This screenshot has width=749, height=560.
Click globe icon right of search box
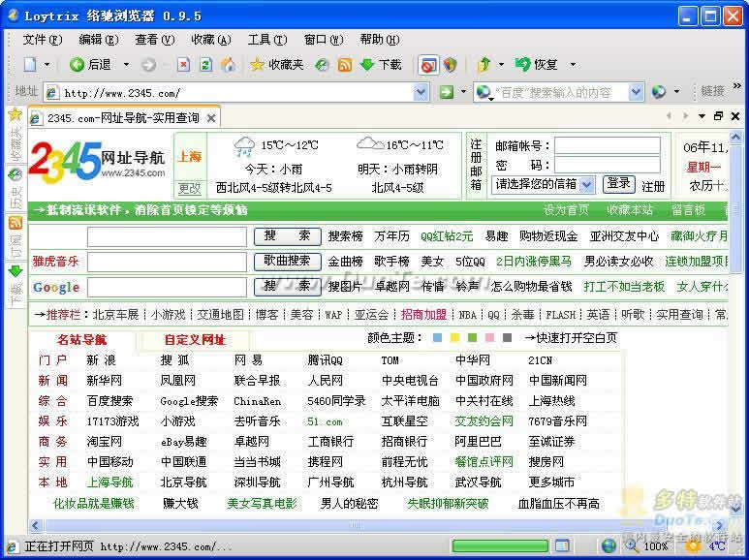tap(659, 92)
